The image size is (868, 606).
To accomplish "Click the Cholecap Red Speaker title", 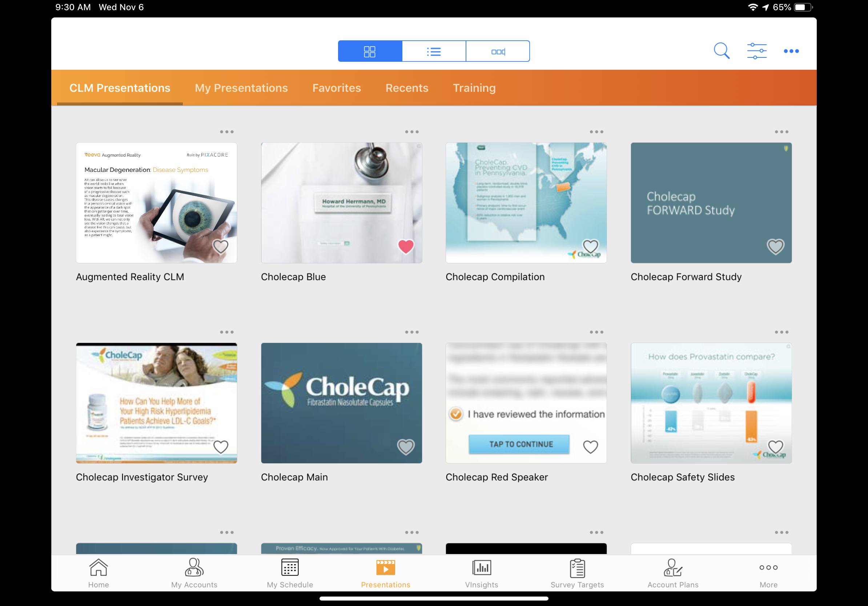I will coord(497,477).
